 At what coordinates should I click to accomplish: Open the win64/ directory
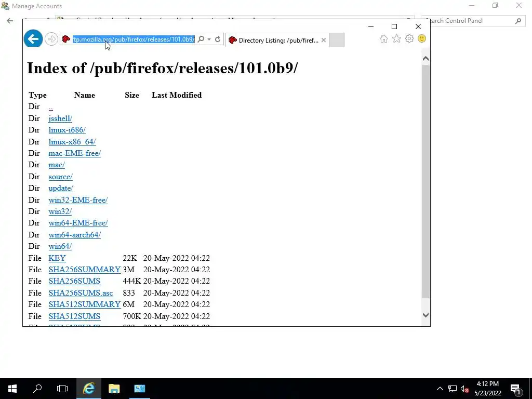pos(60,246)
